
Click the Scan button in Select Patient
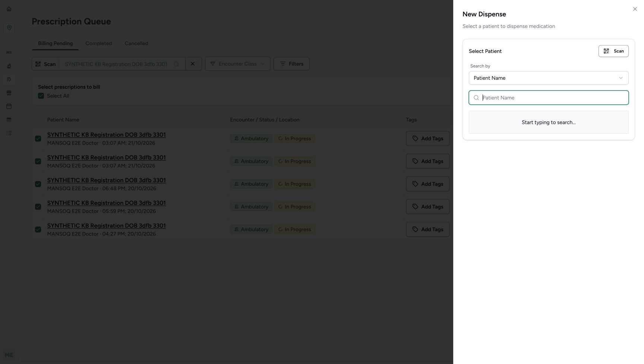point(613,51)
